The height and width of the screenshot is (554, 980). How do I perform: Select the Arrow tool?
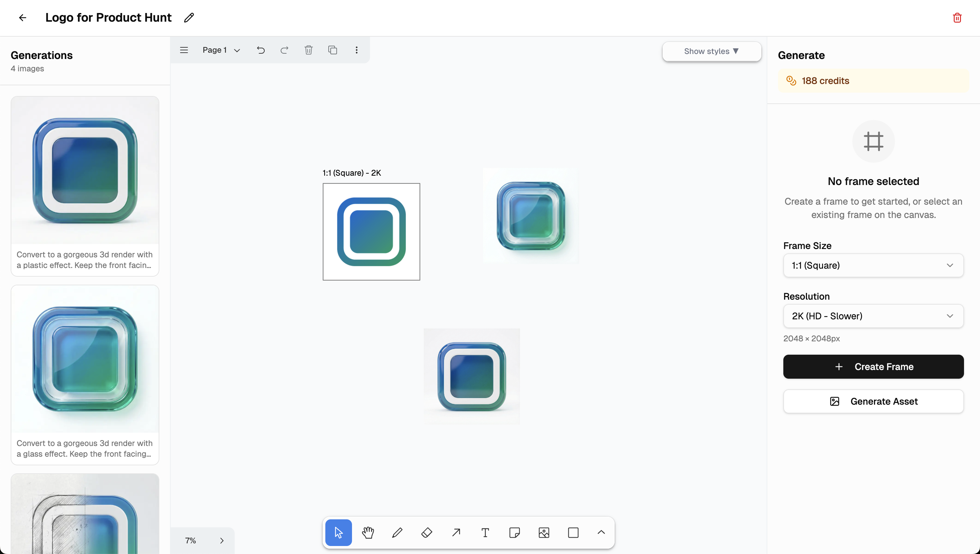coord(456,533)
